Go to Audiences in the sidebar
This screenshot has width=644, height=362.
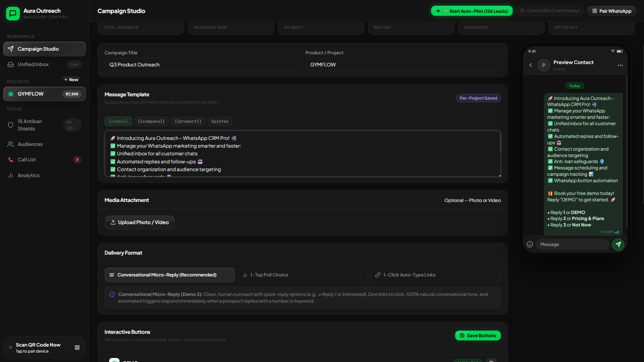(x=44, y=144)
